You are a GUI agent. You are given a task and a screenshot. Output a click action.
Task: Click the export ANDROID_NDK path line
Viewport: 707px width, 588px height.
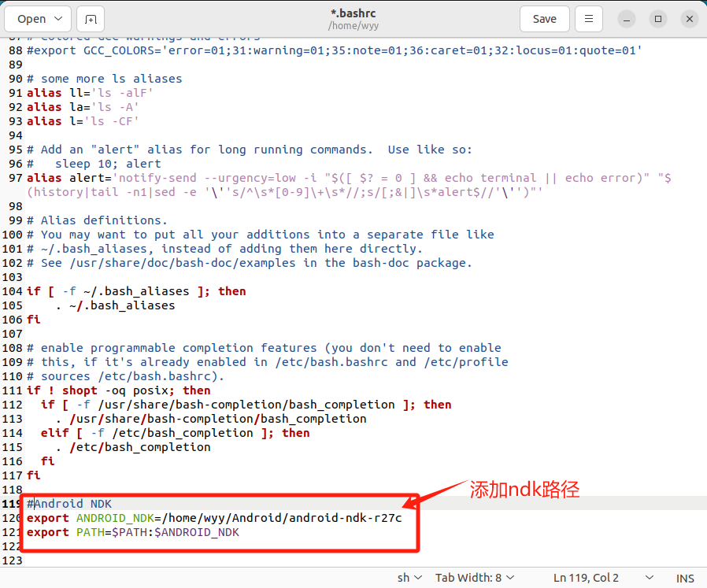214,518
